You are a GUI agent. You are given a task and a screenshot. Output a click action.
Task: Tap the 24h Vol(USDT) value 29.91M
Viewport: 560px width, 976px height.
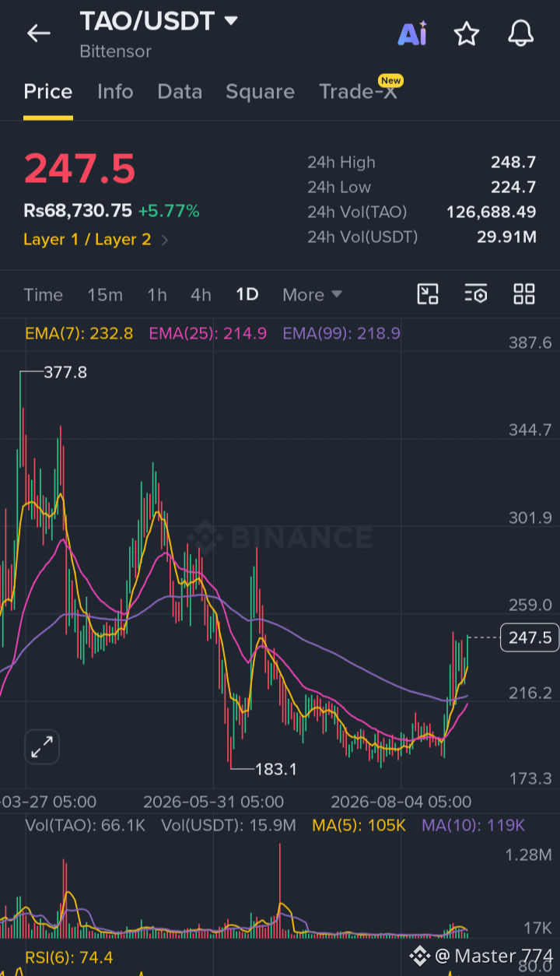coord(506,237)
